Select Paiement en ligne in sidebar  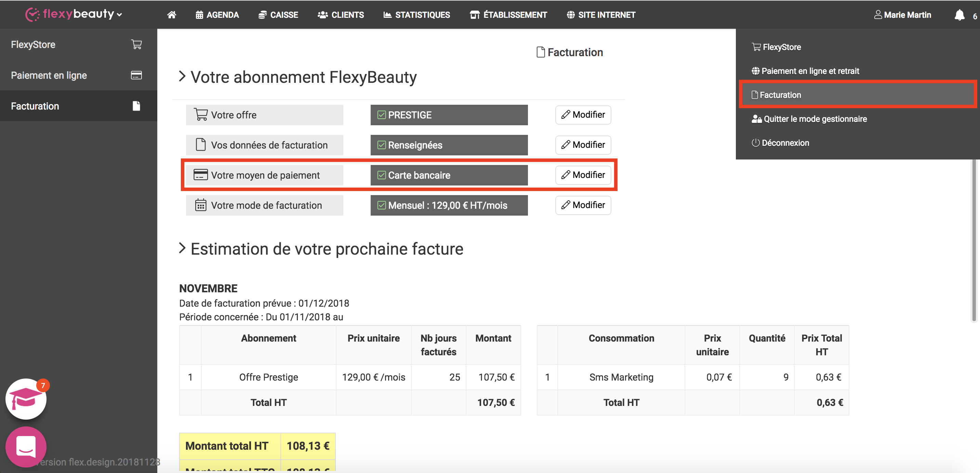(78, 75)
